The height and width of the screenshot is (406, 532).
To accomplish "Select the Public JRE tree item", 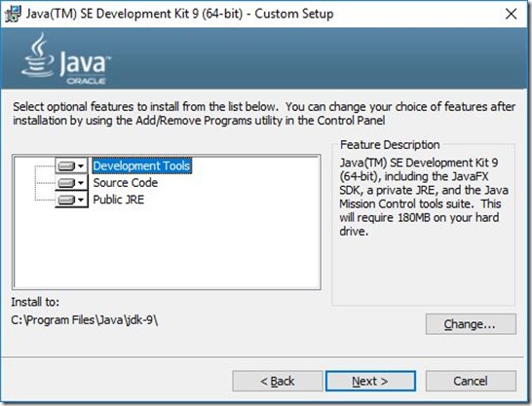I will tap(119, 200).
